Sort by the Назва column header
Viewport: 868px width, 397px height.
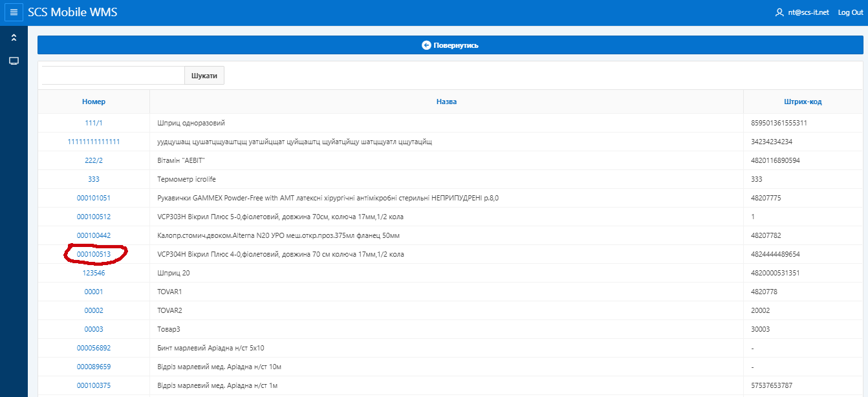click(446, 102)
